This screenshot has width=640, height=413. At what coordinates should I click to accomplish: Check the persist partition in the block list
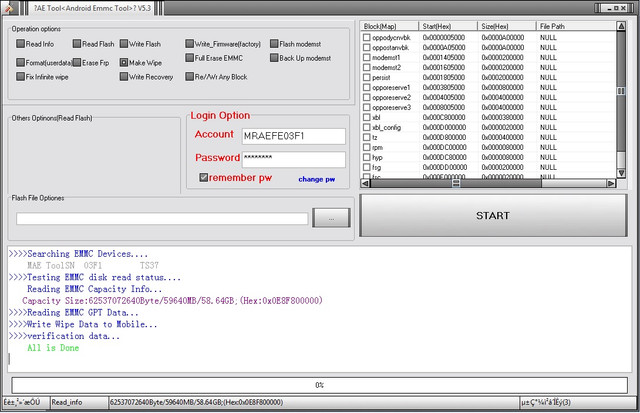click(367, 77)
